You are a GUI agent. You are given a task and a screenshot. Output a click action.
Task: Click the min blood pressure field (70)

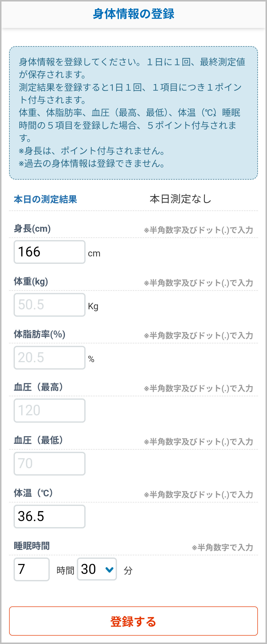click(x=49, y=463)
